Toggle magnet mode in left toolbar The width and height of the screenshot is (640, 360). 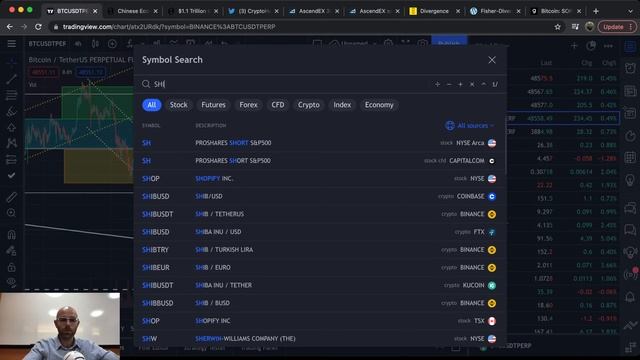[x=11, y=235]
